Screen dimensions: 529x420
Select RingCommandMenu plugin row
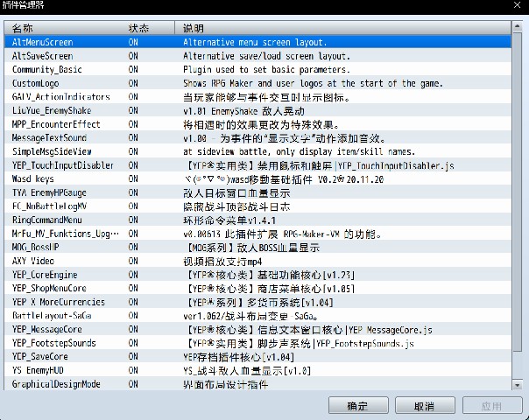click(257, 220)
